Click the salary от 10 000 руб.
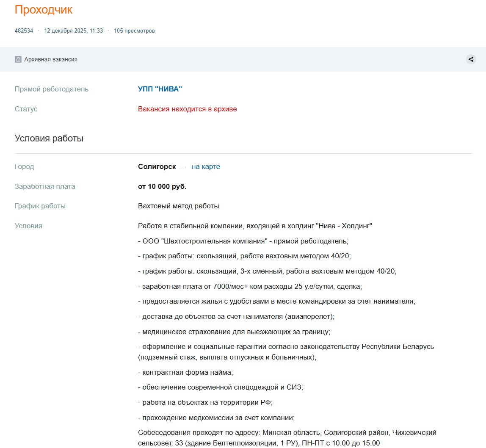Viewport: 486px width, 448px height. click(162, 186)
